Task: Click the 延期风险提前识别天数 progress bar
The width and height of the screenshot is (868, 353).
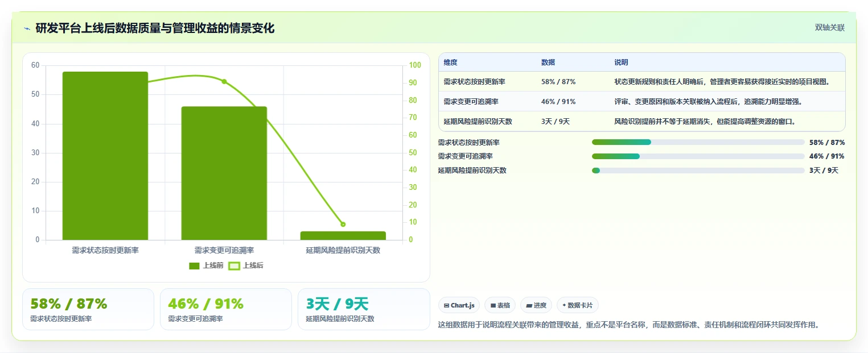Action: tap(698, 171)
